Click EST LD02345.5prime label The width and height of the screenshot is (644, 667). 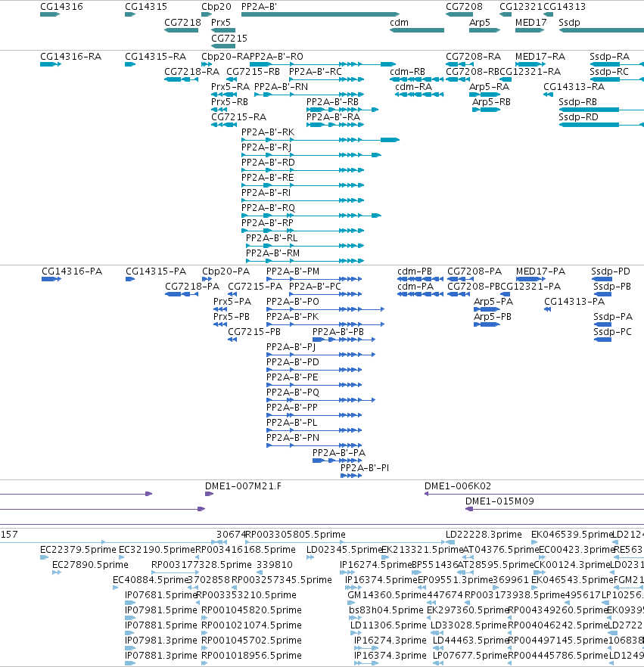[x=344, y=550]
